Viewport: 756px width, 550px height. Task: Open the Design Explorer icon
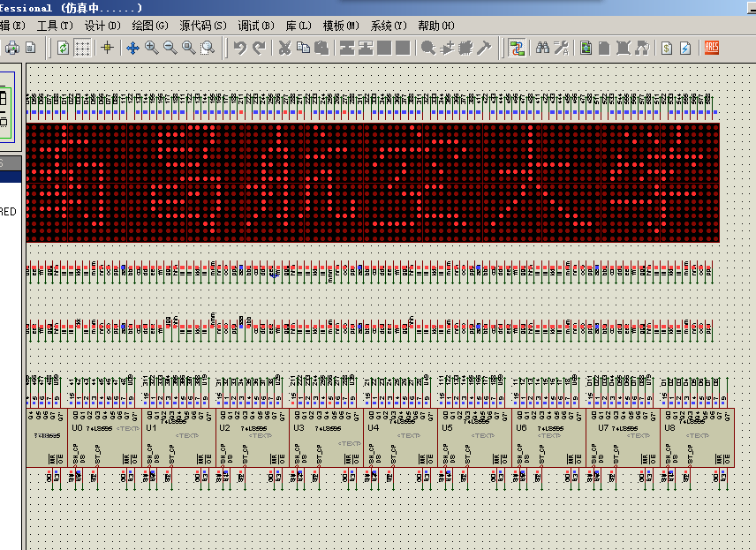coord(586,48)
